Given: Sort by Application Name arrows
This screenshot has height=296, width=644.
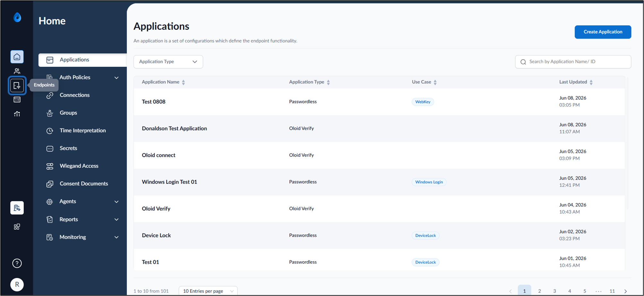Looking at the screenshot, I should point(183,82).
